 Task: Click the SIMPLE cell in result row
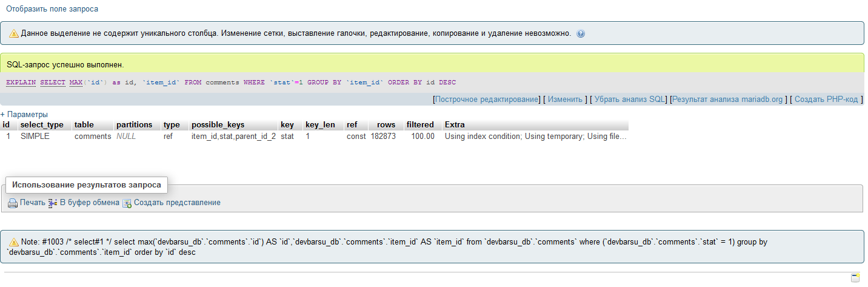(x=35, y=137)
